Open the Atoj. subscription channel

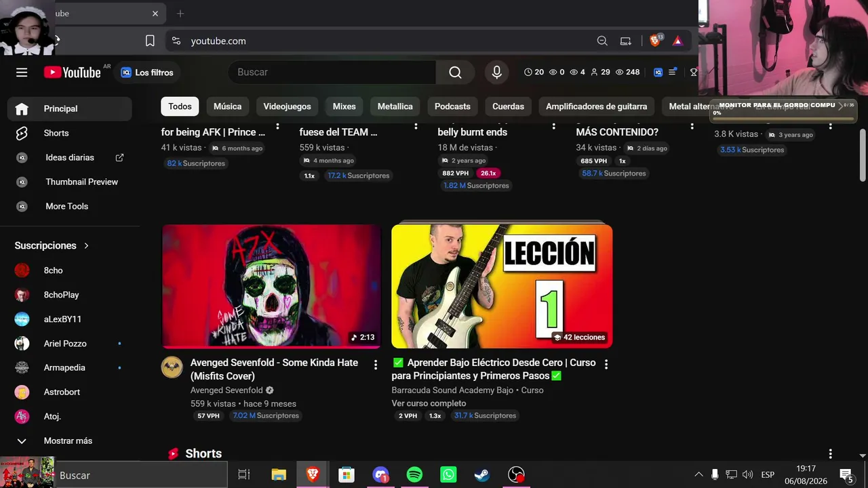[70, 416]
